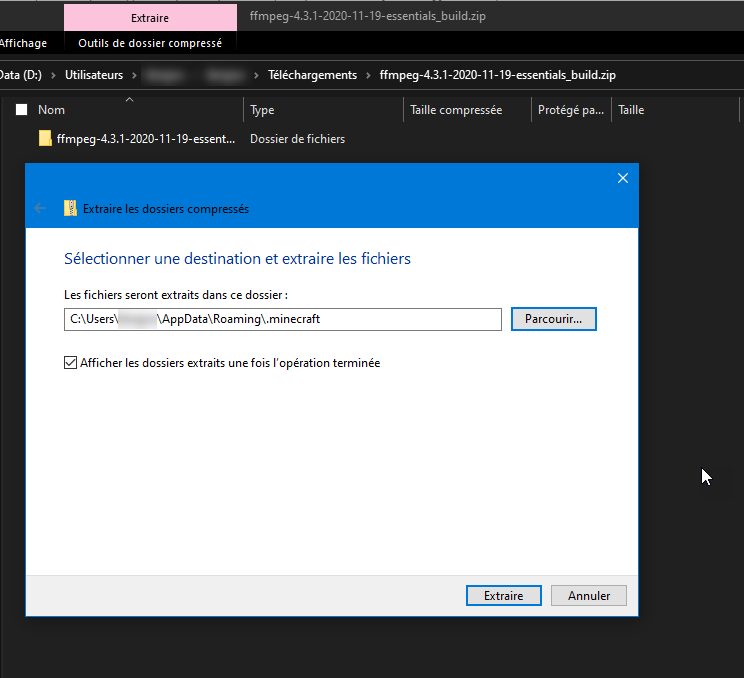Click the Parcourir... button
Screen dimensions: 744x678
coord(554,319)
